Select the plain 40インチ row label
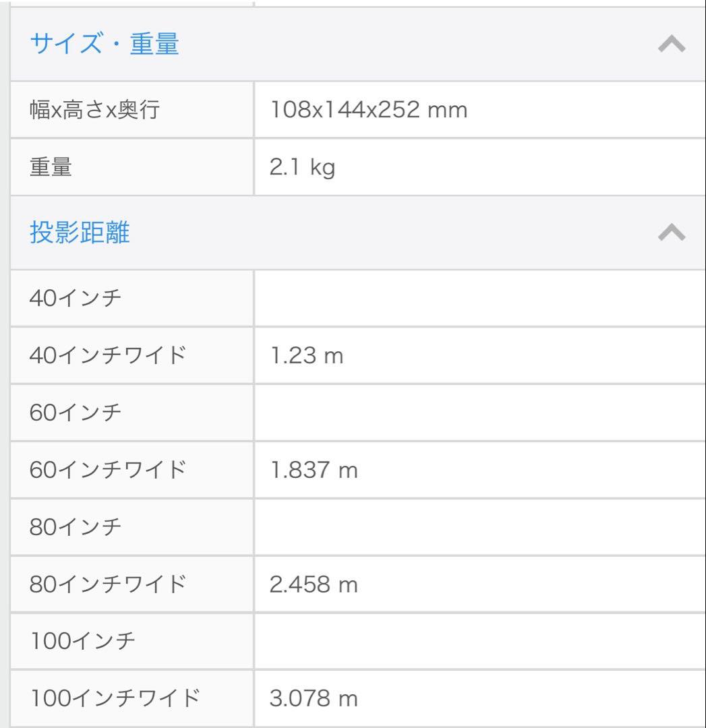 point(76,297)
